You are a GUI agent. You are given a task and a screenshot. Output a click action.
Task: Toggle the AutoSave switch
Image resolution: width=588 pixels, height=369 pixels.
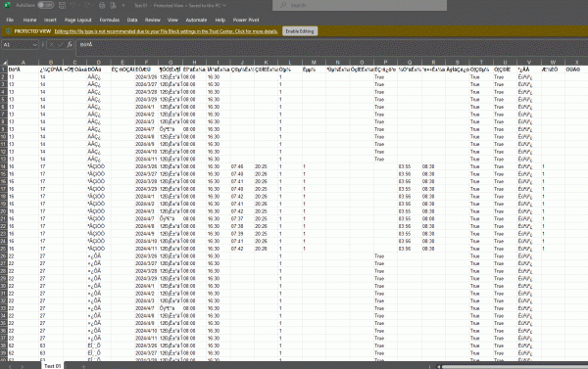[45, 5]
